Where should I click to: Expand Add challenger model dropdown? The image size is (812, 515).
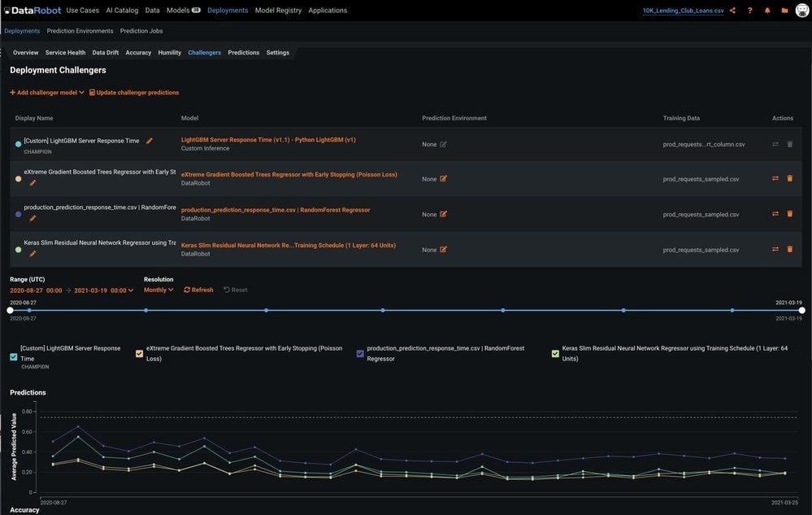click(x=47, y=93)
